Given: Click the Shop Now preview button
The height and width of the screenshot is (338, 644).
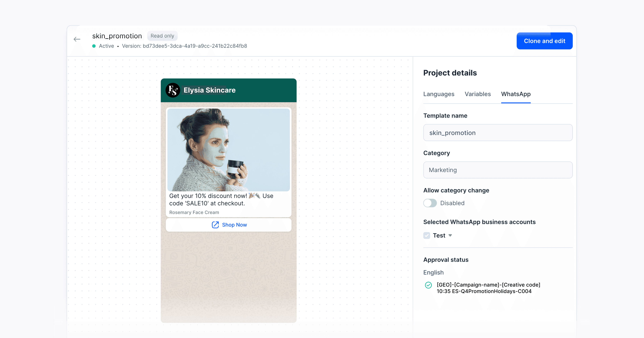Looking at the screenshot, I should (x=228, y=225).
